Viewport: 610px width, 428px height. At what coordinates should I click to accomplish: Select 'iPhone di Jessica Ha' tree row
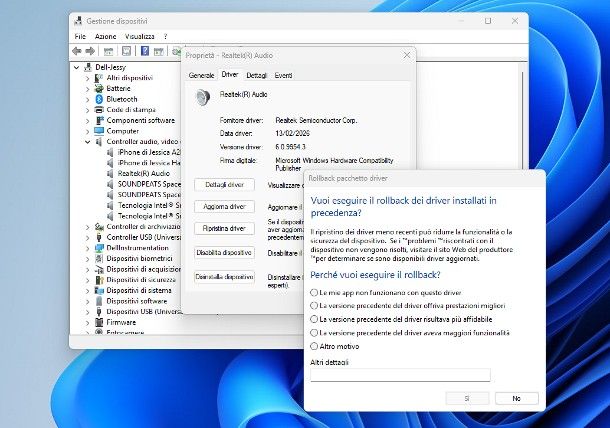(143, 163)
